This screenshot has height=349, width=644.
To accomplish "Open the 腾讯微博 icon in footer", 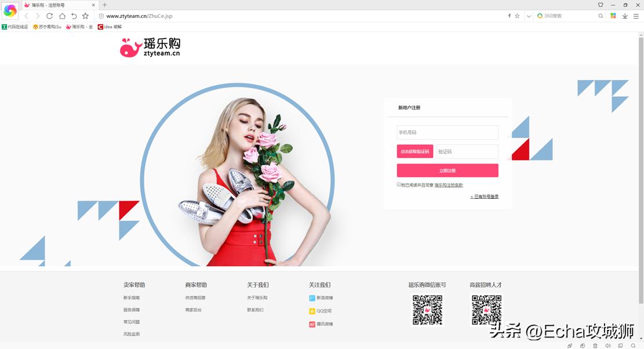I will (312, 323).
